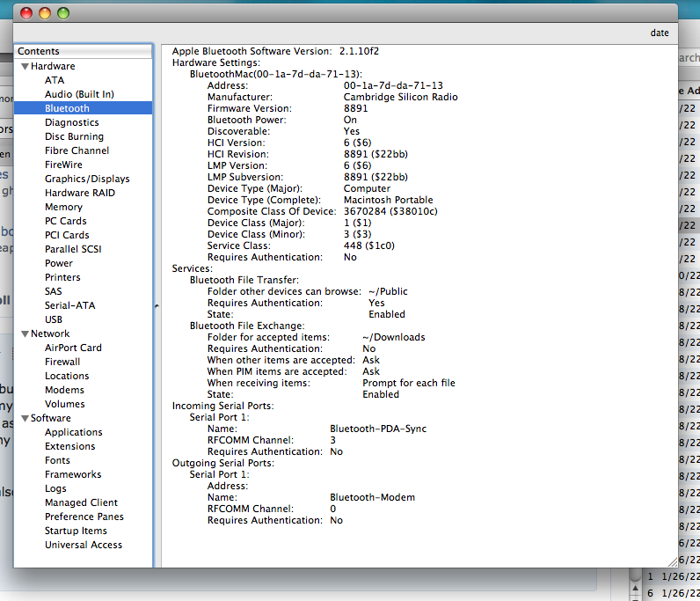Open Logs under Software
Viewport: 700px width, 601px height.
click(x=55, y=488)
